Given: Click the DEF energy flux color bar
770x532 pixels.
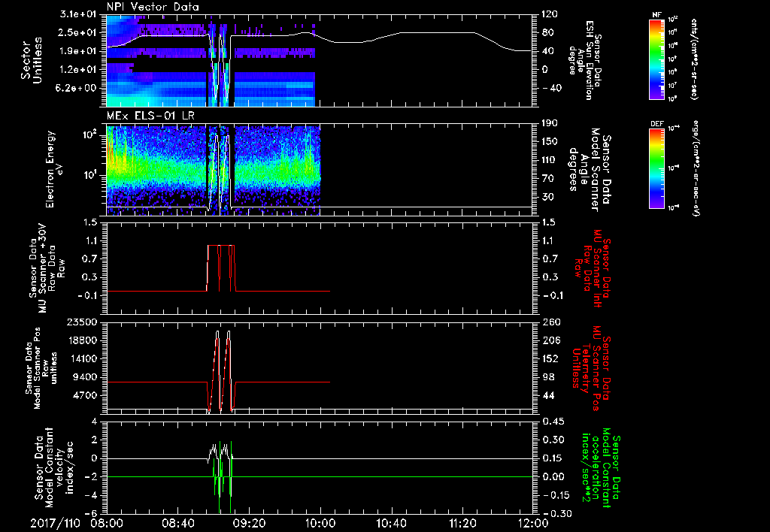Looking at the screenshot, I should click(x=657, y=168).
